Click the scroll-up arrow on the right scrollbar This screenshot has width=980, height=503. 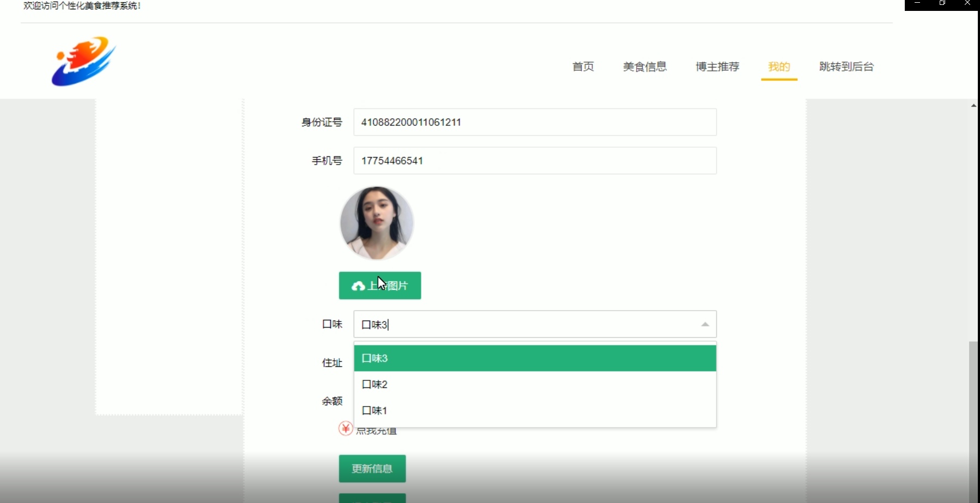point(973,105)
